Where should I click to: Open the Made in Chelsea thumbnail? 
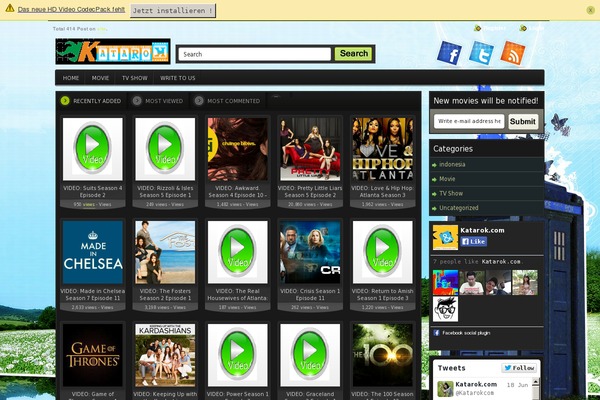click(93, 252)
